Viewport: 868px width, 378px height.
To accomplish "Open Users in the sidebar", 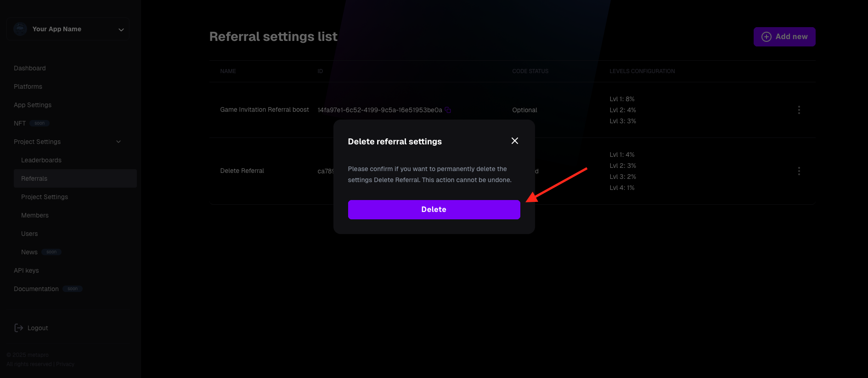I will point(29,234).
